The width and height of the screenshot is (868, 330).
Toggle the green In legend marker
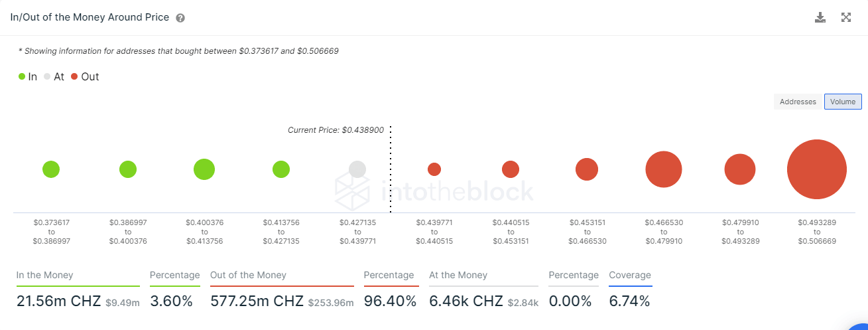22,77
